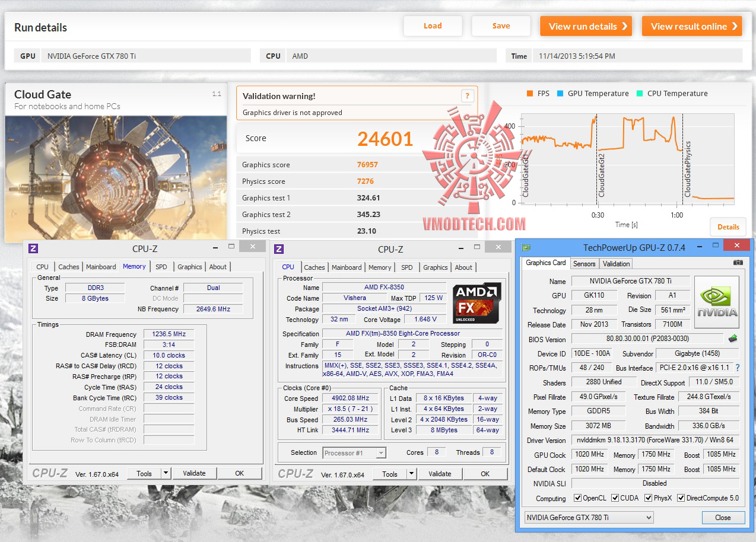
Task: Click the blue GPU Temperature legend swatch
Action: [x=560, y=94]
